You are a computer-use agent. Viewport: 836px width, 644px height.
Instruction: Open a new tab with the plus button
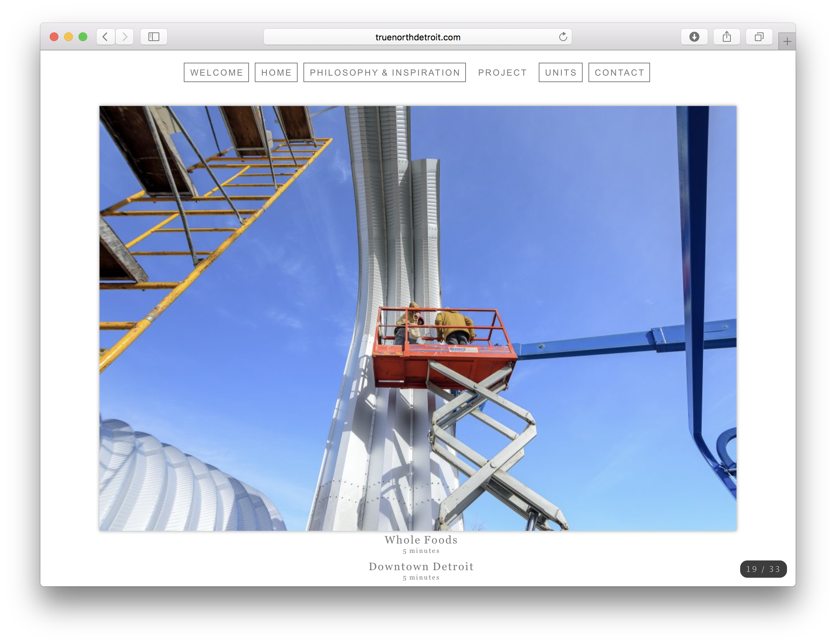(x=787, y=41)
